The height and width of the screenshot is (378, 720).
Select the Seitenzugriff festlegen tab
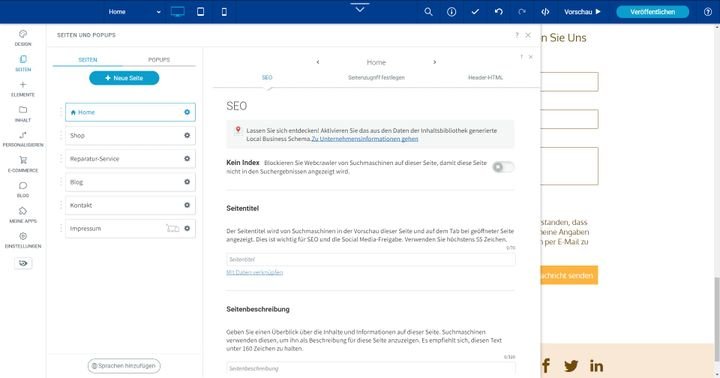point(376,78)
